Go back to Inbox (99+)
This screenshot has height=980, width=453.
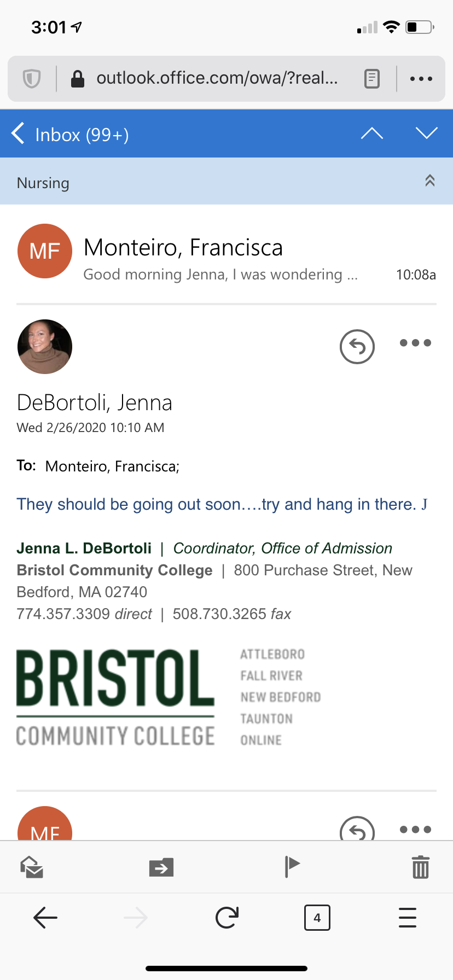point(70,134)
